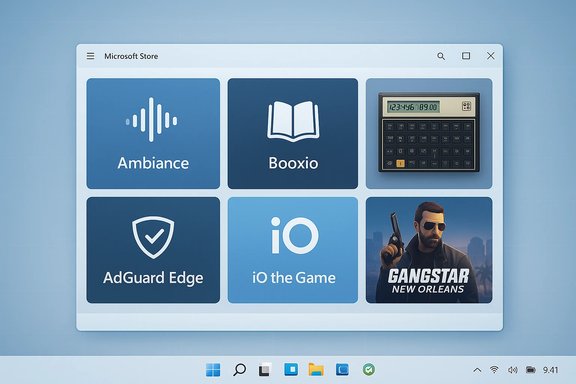Click the Ambiance sound wave icon

pos(151,120)
